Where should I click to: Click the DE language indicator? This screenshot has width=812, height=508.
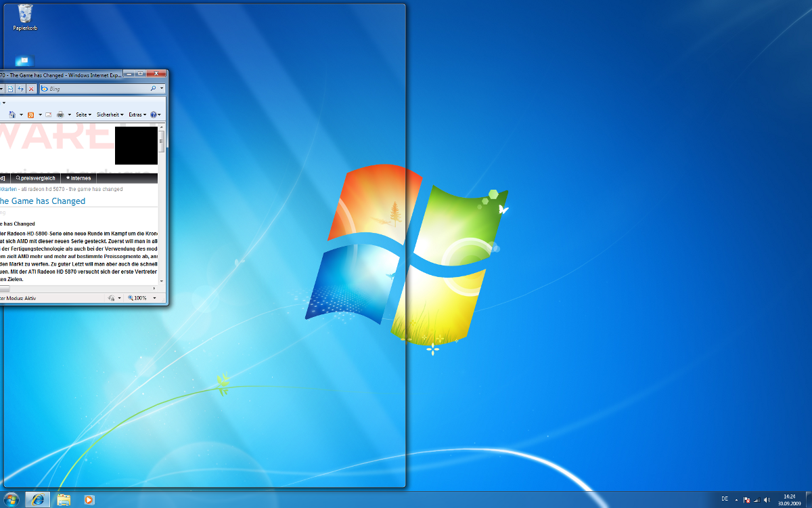(725, 499)
